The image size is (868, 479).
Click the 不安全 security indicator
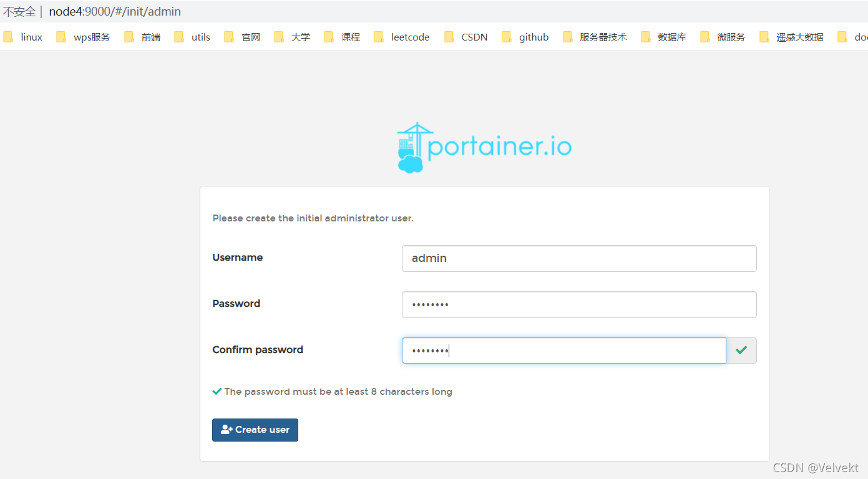[19, 12]
